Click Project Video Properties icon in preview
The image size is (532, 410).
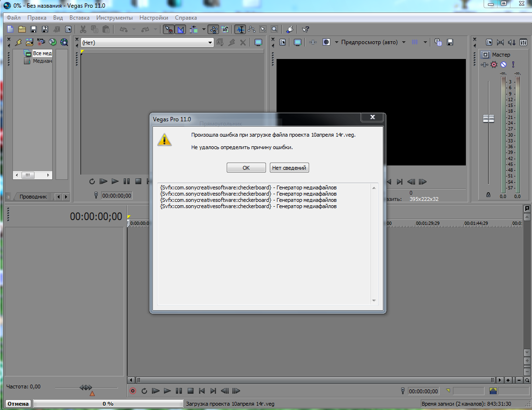tap(283, 42)
